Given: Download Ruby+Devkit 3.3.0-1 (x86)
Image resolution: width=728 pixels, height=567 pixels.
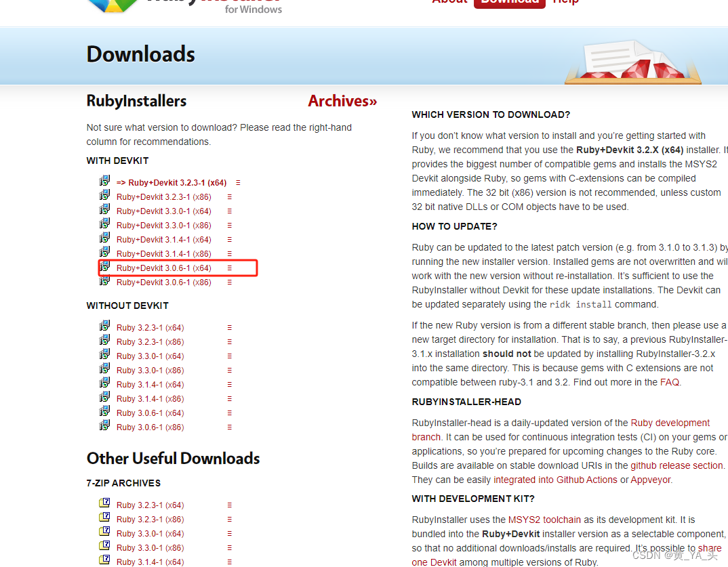Looking at the screenshot, I should point(164,226).
